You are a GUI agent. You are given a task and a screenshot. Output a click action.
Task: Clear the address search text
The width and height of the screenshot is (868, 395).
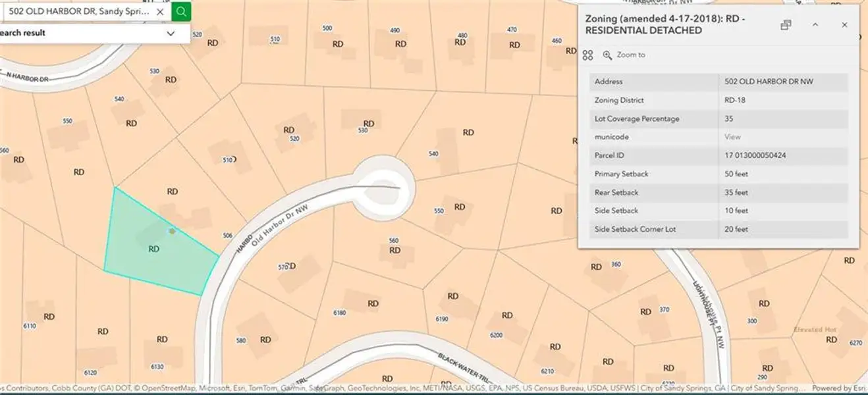pos(160,12)
